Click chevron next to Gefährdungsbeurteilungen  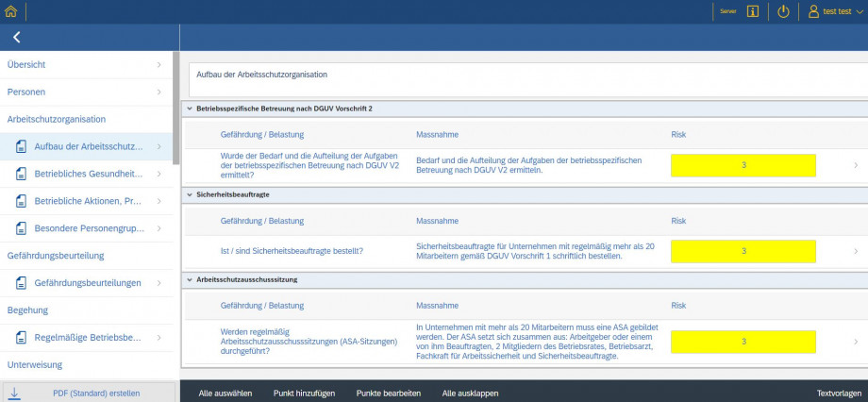click(x=159, y=283)
